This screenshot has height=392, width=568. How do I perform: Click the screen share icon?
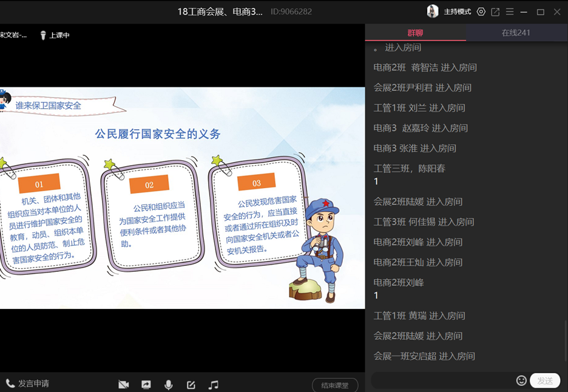click(146, 385)
